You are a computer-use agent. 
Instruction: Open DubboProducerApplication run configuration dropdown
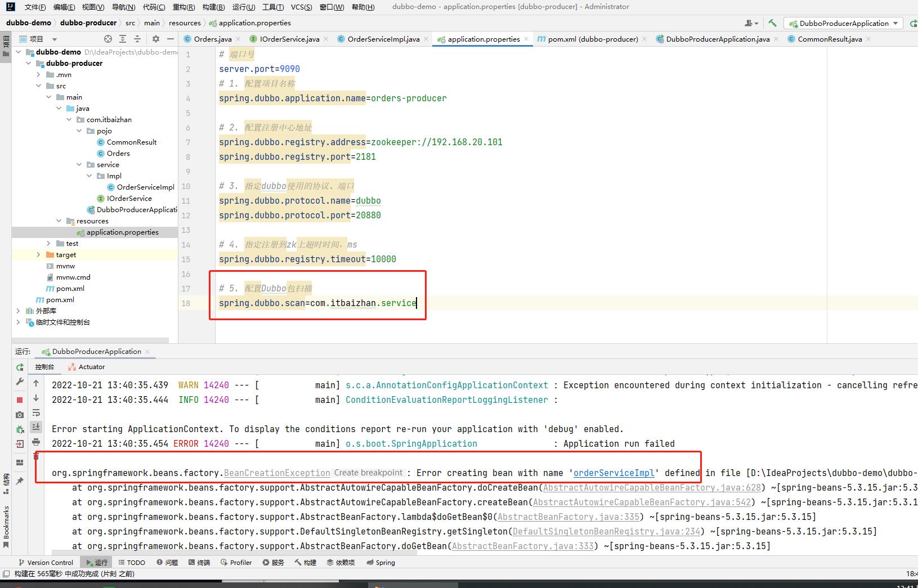[x=843, y=23]
